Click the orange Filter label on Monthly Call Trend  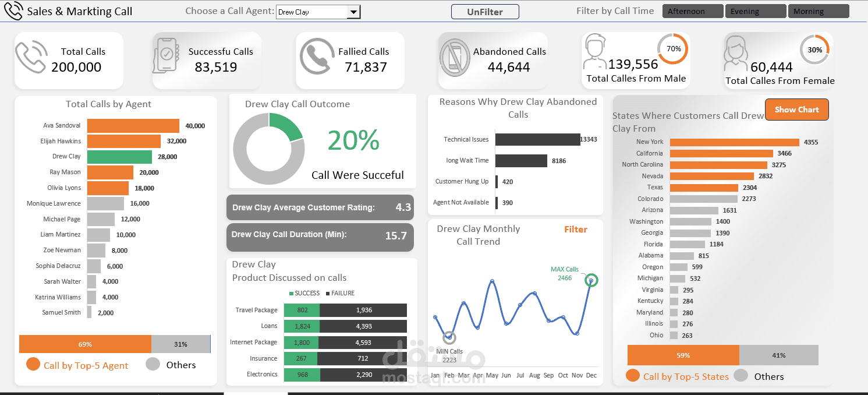click(x=575, y=229)
